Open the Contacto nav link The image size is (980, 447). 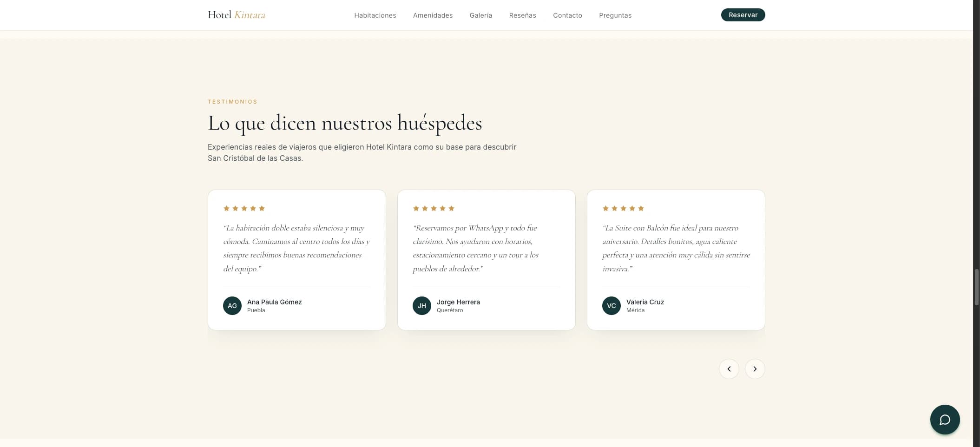[x=567, y=15]
